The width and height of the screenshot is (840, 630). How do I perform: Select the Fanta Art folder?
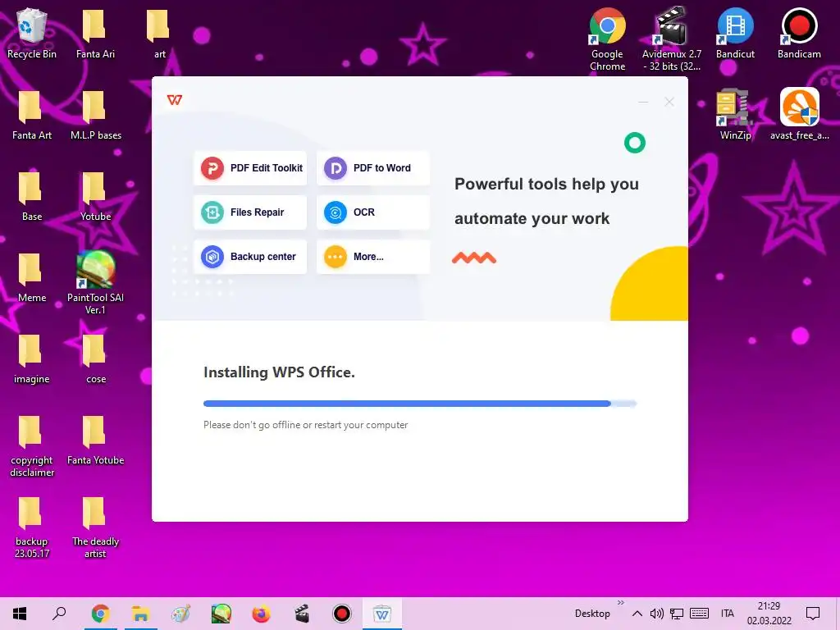(32, 115)
